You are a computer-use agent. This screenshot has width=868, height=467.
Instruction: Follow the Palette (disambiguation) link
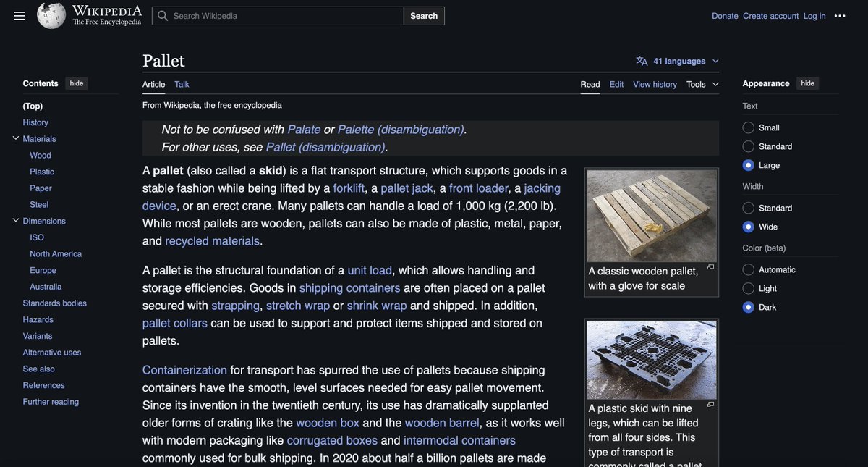click(400, 130)
